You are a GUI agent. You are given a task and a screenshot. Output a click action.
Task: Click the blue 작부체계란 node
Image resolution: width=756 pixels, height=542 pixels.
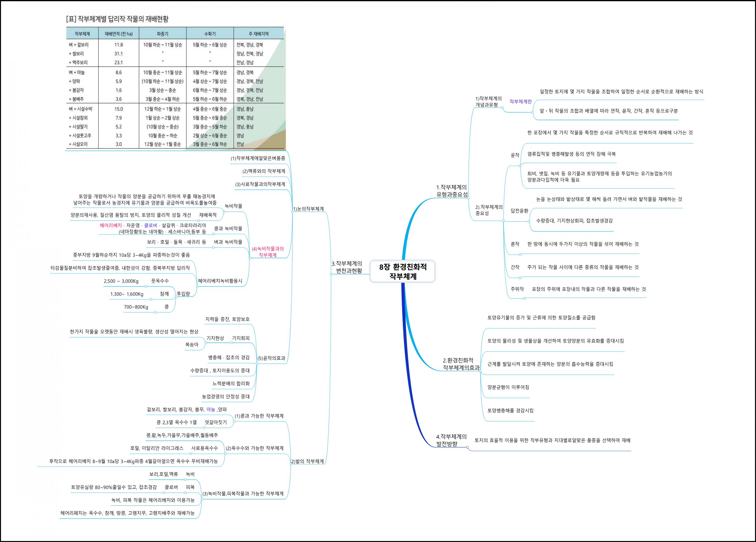click(520, 101)
